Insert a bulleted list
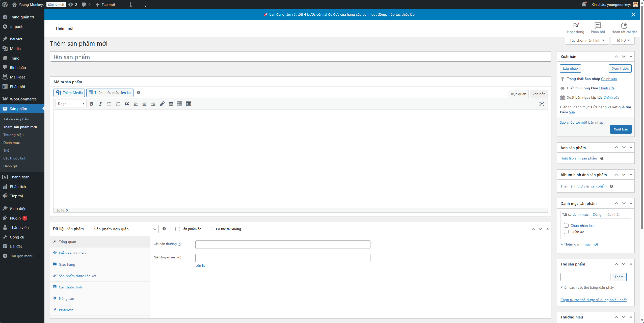The width and height of the screenshot is (644, 323). (x=109, y=104)
